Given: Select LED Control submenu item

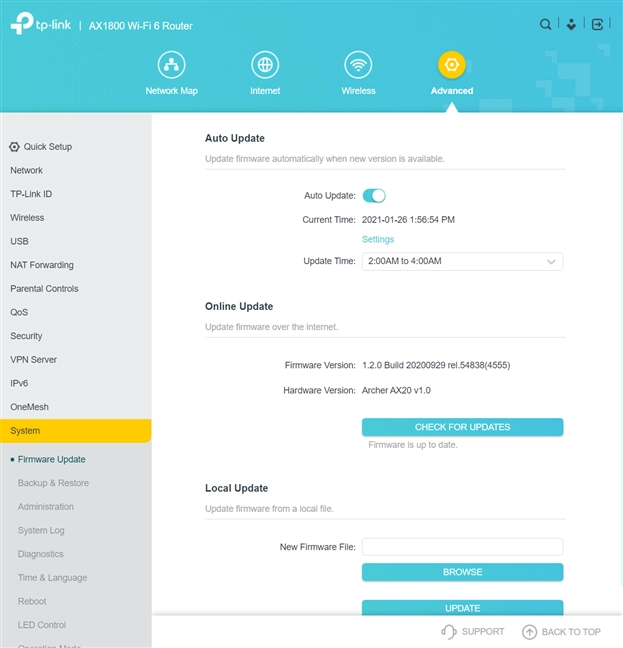Looking at the screenshot, I should (42, 625).
